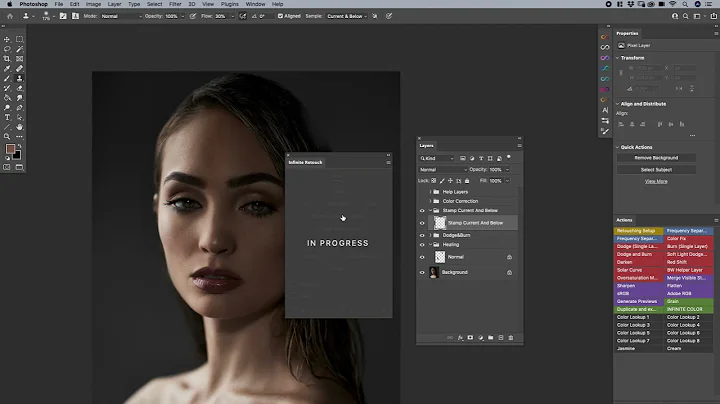Delete layer trash icon in Layers panel

(x=511, y=338)
